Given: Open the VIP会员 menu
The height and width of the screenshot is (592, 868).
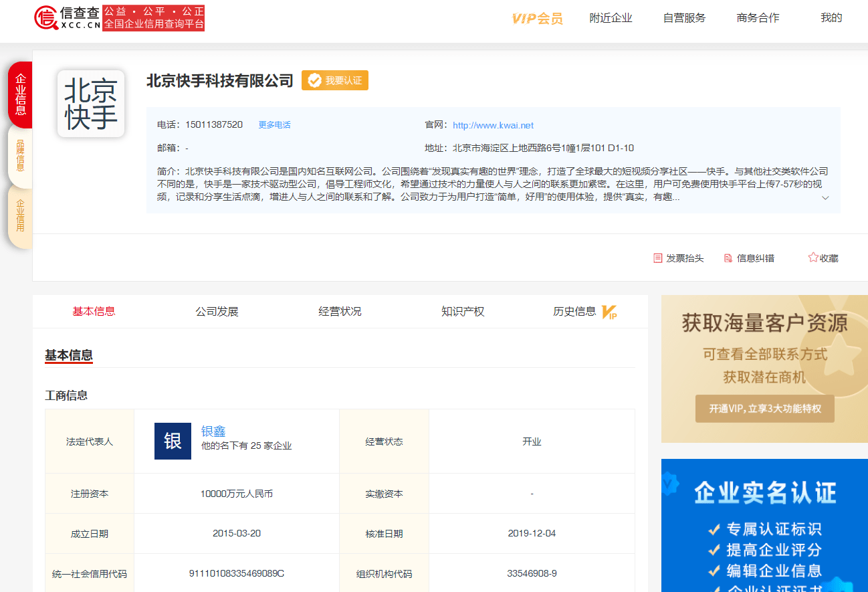Looking at the screenshot, I should click(538, 19).
